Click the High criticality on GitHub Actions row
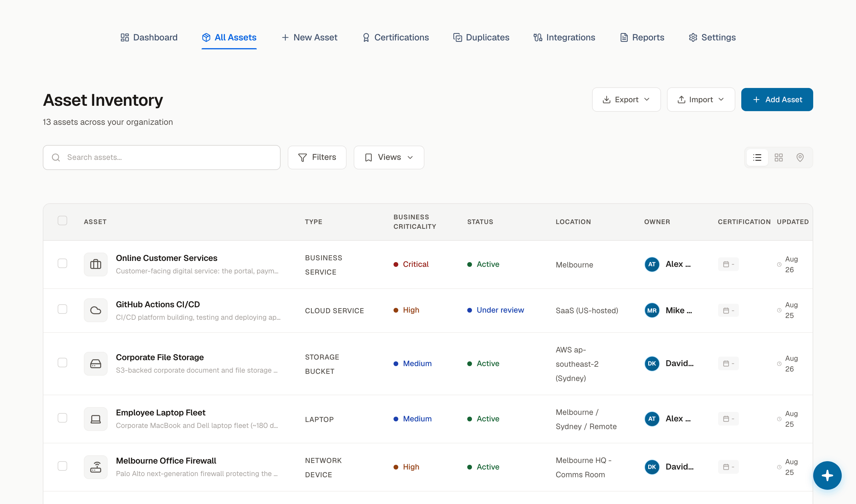The height and width of the screenshot is (504, 856). pyautogui.click(x=406, y=310)
